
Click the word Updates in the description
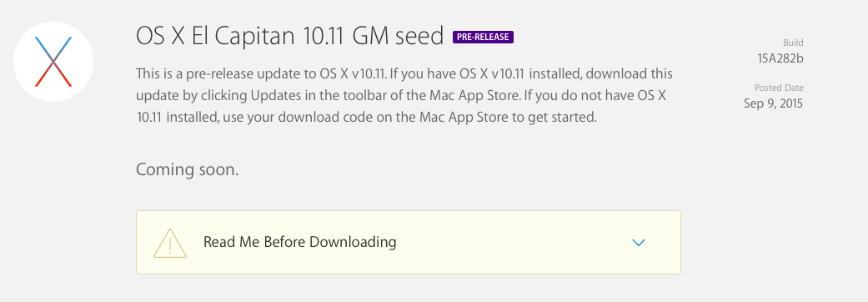click(x=271, y=95)
